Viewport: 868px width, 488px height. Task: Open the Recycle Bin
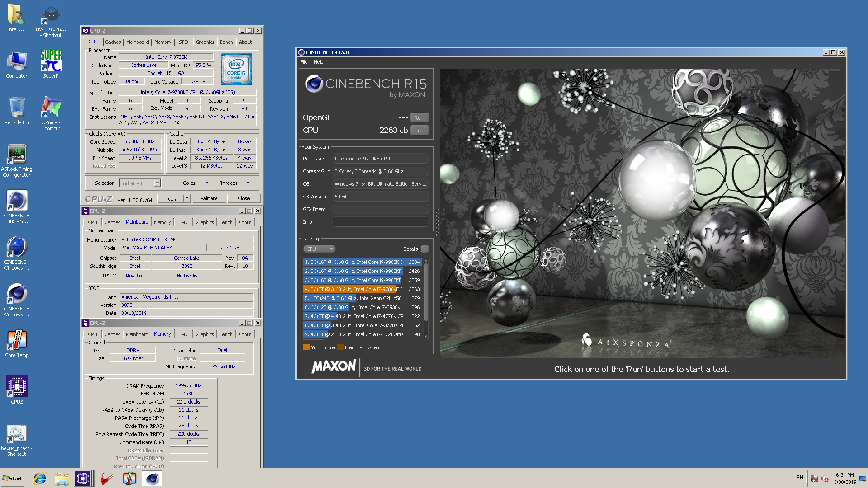point(17,111)
